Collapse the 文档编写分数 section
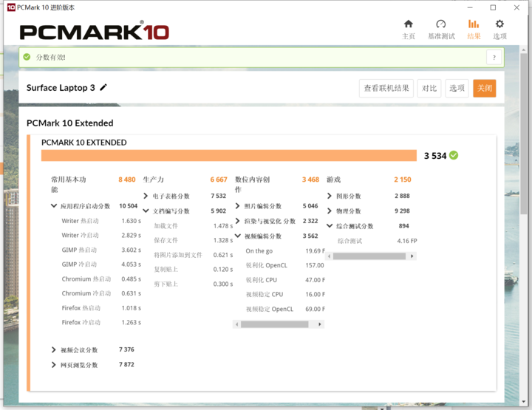 (x=146, y=211)
